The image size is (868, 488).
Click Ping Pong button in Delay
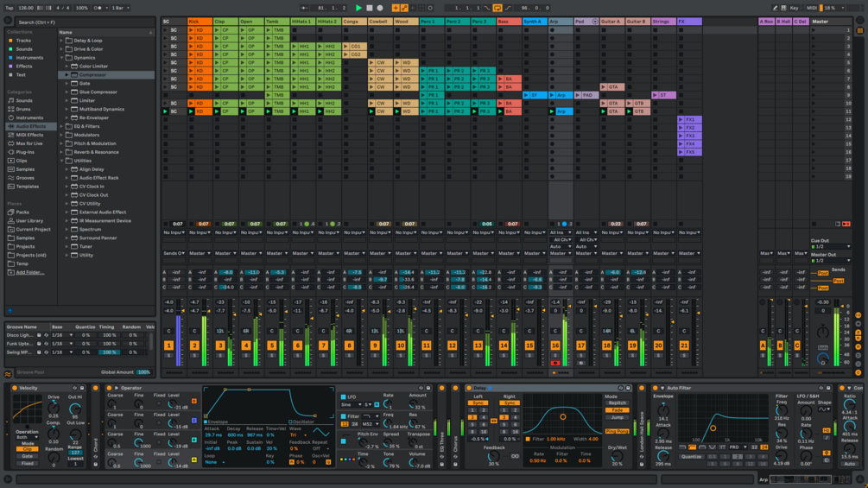tap(617, 432)
